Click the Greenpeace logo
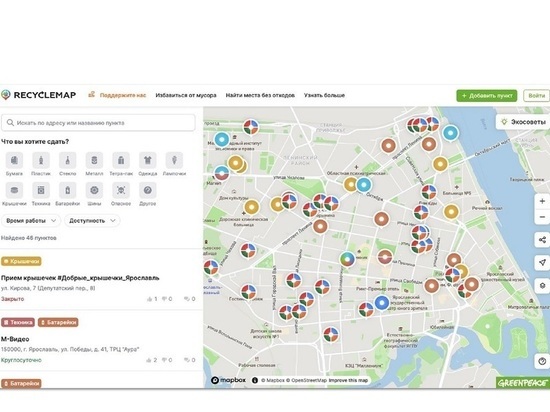 click(x=523, y=383)
